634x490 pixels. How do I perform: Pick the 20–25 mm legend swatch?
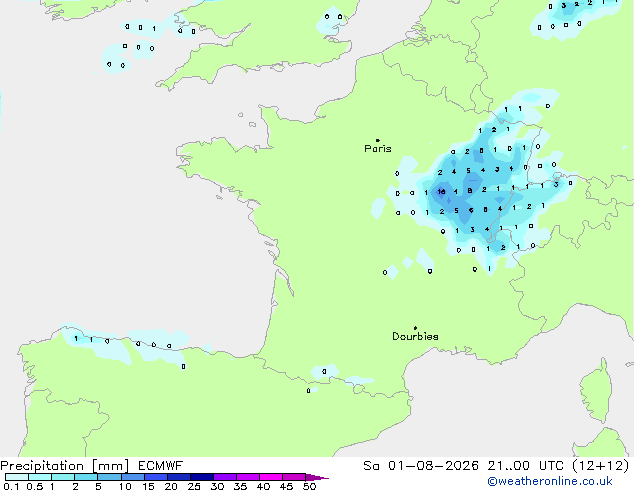[178, 477]
